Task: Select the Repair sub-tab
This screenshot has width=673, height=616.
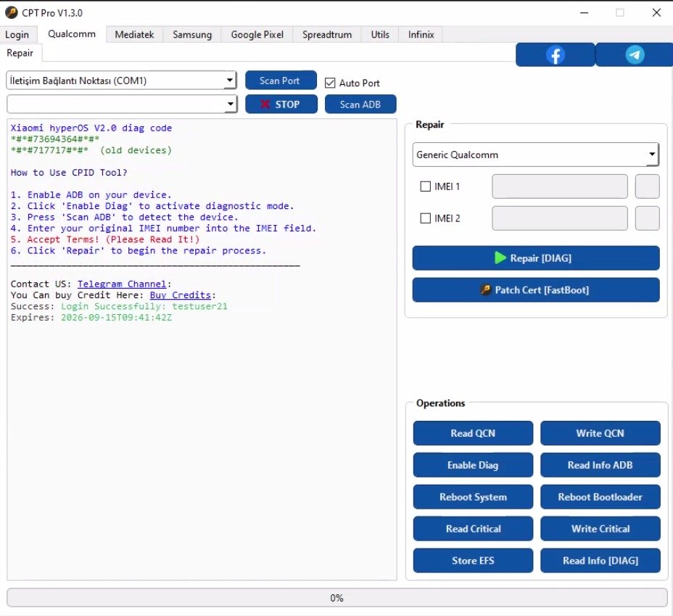Action: point(20,53)
